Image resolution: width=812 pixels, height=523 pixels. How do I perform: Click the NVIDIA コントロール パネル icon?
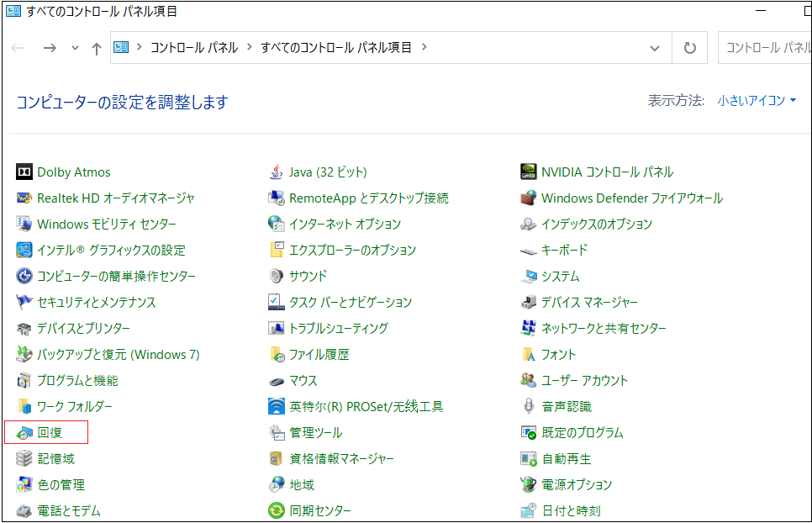[x=528, y=172]
